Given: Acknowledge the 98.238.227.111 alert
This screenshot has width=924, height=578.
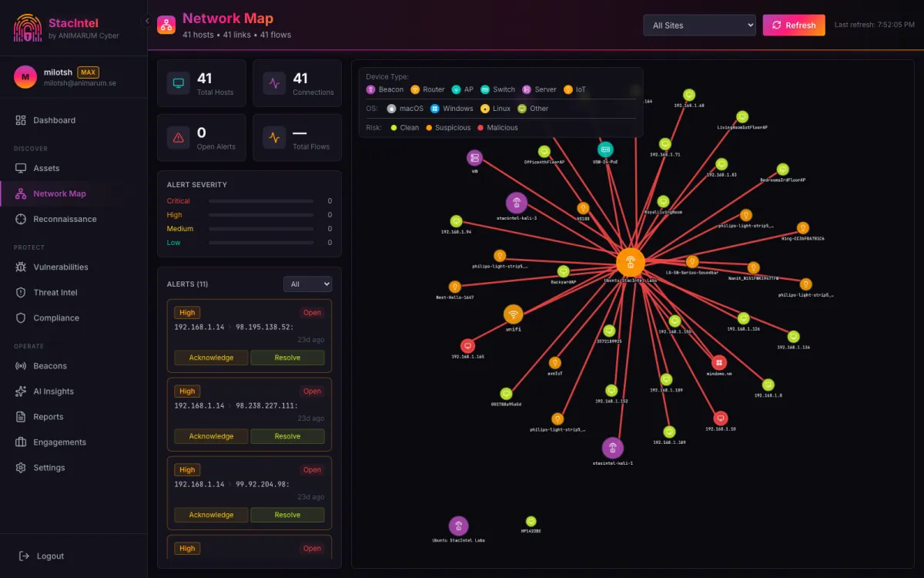Looking at the screenshot, I should (211, 436).
